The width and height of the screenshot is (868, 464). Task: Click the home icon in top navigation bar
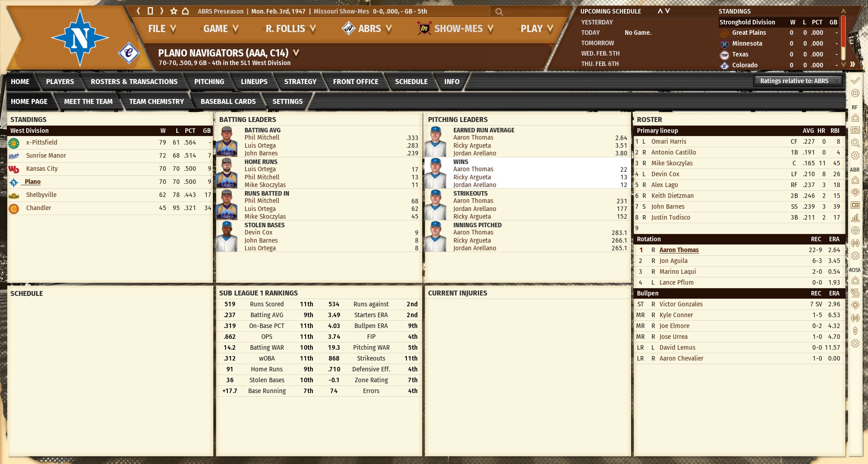(x=185, y=11)
